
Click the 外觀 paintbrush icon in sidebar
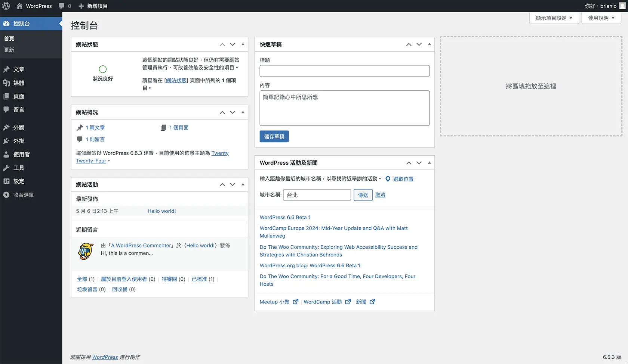tap(6, 127)
